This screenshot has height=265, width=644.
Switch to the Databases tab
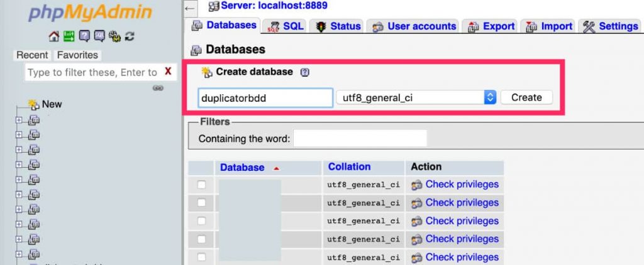coord(224,26)
